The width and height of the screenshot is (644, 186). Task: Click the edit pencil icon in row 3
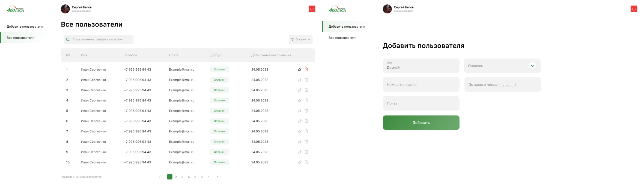pos(299,90)
